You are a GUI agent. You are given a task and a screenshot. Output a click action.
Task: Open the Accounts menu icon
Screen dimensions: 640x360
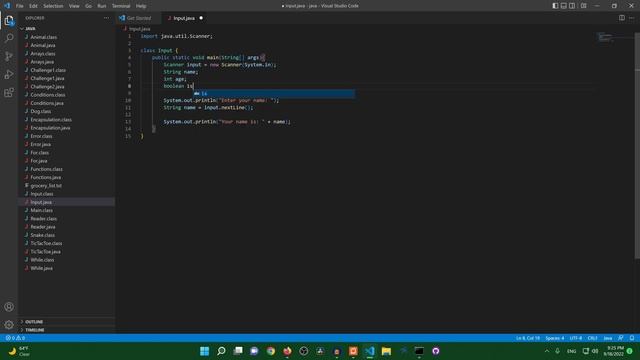[9, 307]
